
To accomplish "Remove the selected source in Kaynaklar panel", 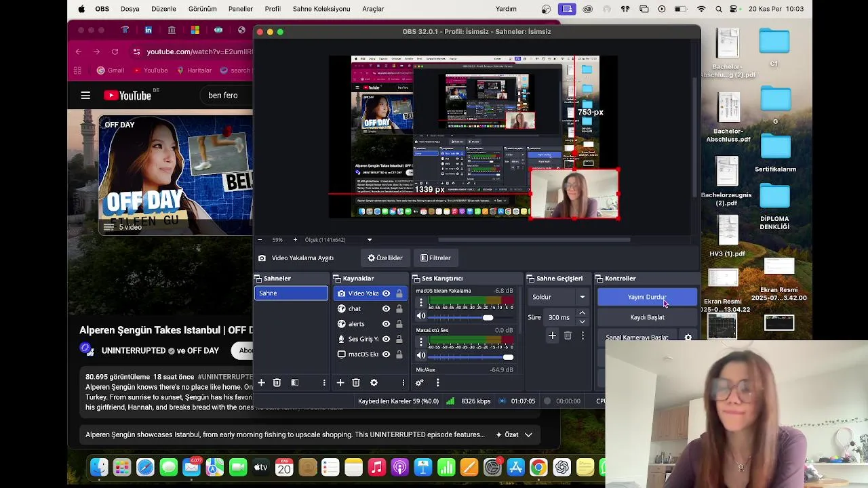I will [x=356, y=383].
